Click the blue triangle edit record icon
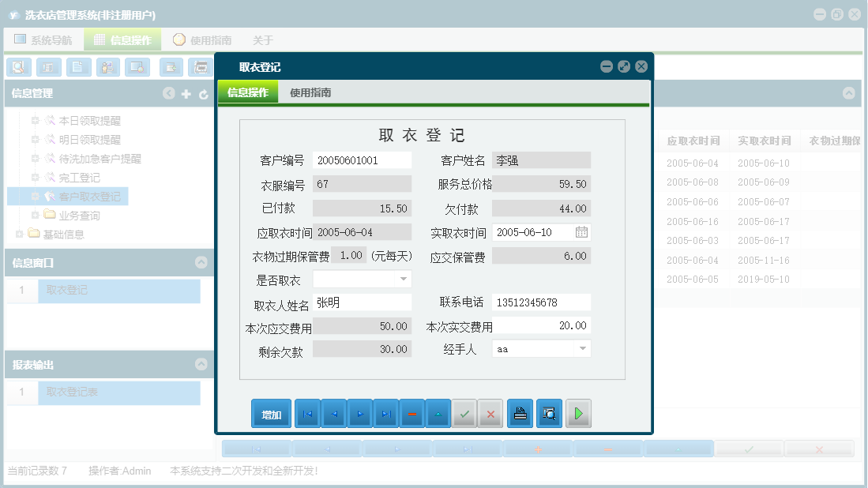The height and width of the screenshot is (488, 868). coord(438,413)
